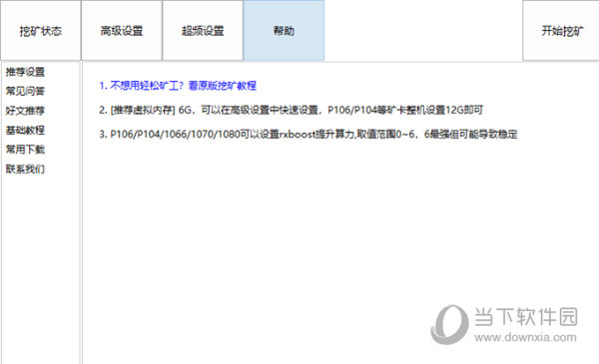
Task: Open the 超频设置 tab
Action: click(x=203, y=31)
